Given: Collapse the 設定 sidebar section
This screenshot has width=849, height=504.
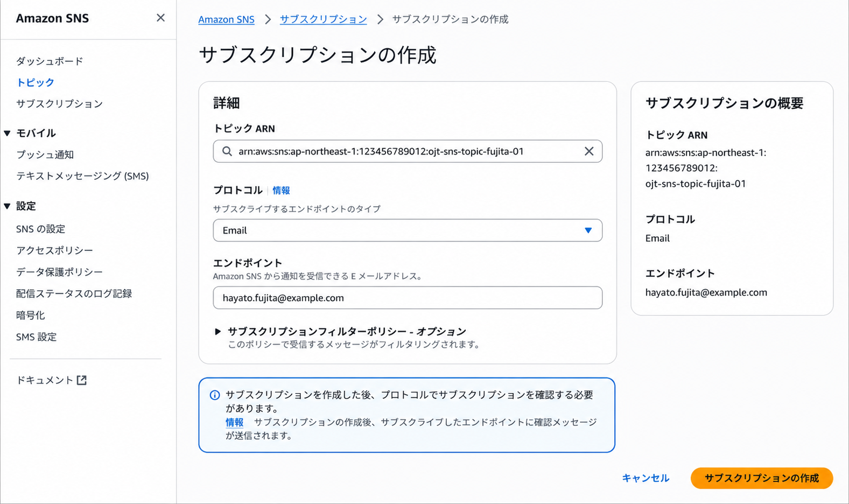Looking at the screenshot, I should point(8,206).
